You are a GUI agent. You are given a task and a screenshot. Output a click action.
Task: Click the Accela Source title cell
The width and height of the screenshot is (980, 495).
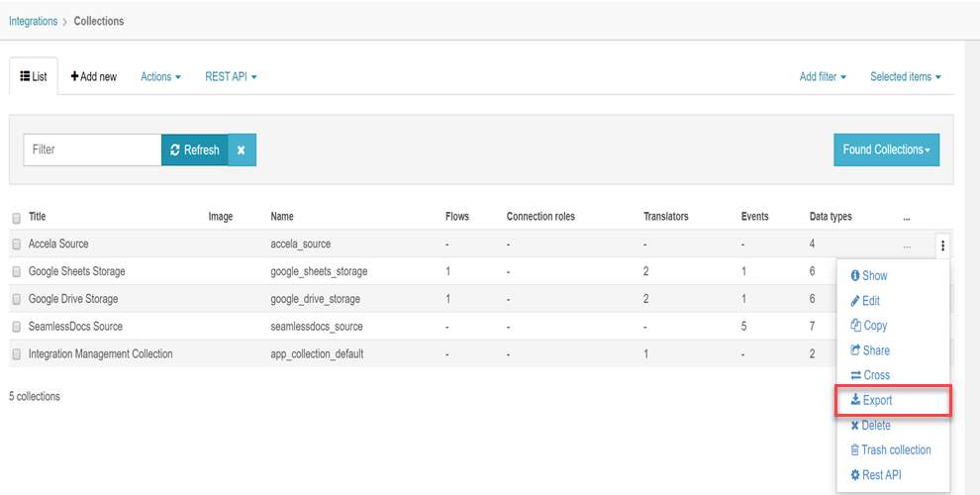(x=58, y=244)
